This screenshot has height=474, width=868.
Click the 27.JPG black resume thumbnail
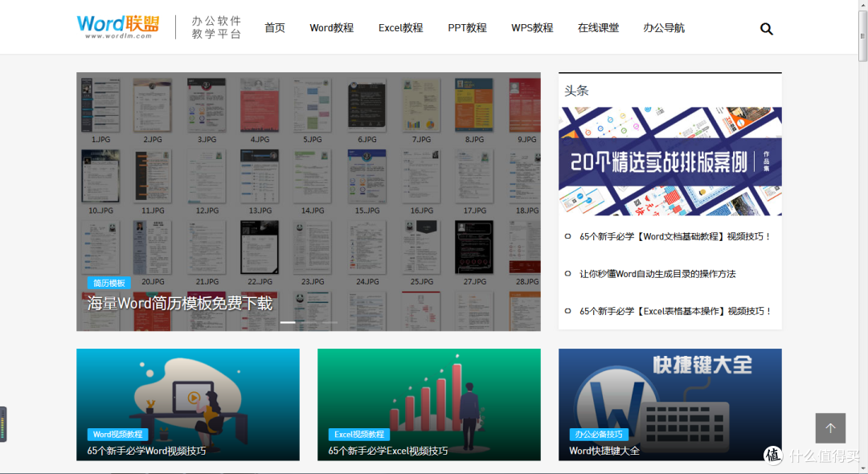point(474,247)
